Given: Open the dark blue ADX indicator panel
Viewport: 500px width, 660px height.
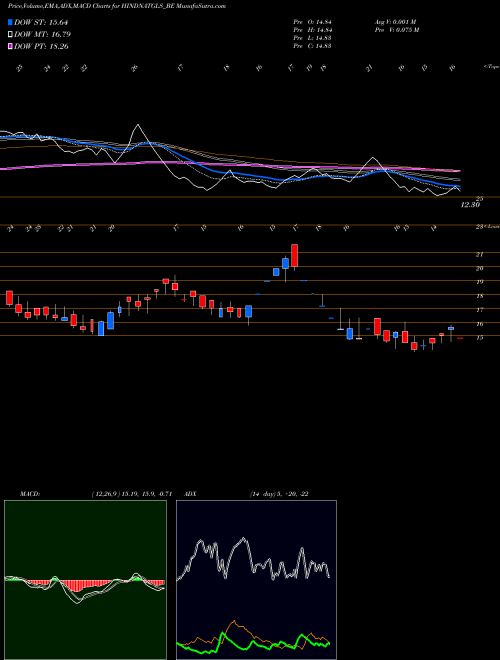Looking at the screenshot, I should 256,580.
